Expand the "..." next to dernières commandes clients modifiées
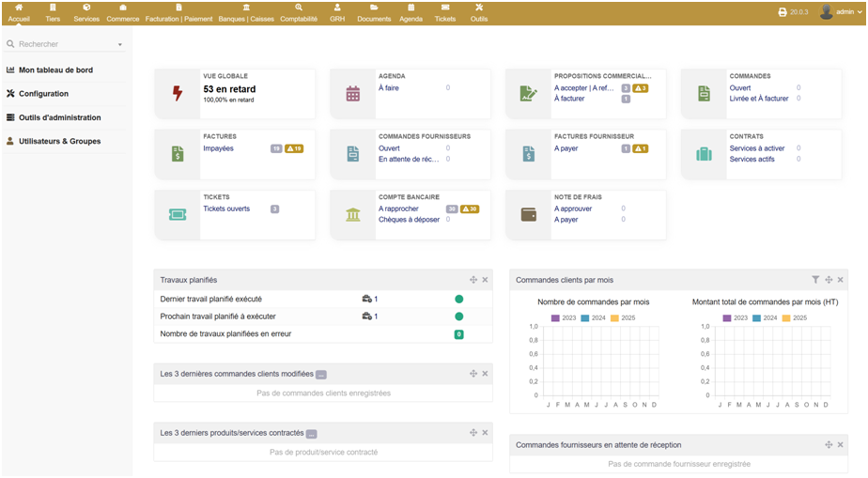Image resolution: width=868 pixels, height=478 pixels. (321, 374)
